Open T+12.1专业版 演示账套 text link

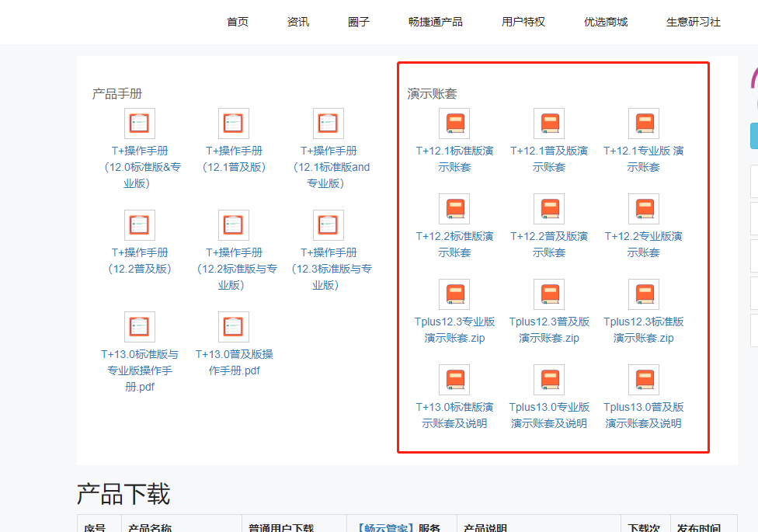(x=643, y=158)
